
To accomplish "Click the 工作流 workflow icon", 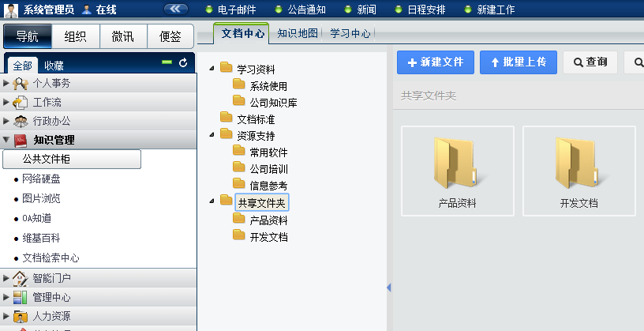I will (x=21, y=103).
